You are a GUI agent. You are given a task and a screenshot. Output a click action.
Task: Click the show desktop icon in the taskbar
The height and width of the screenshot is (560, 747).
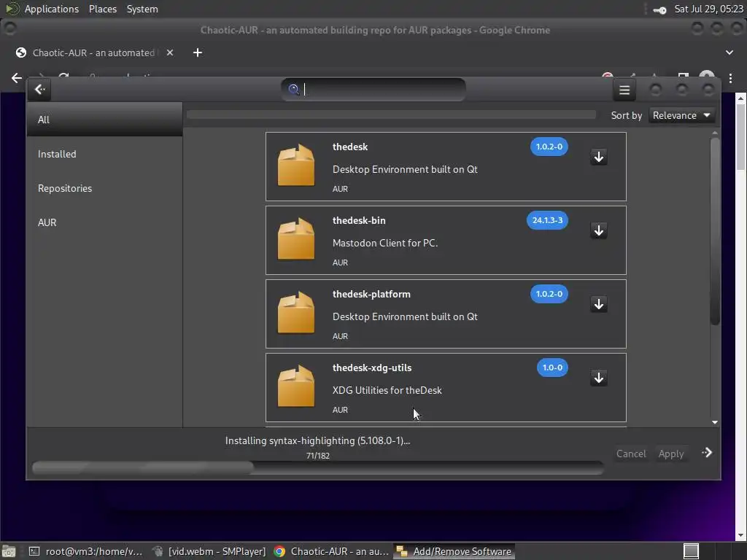(x=9, y=551)
